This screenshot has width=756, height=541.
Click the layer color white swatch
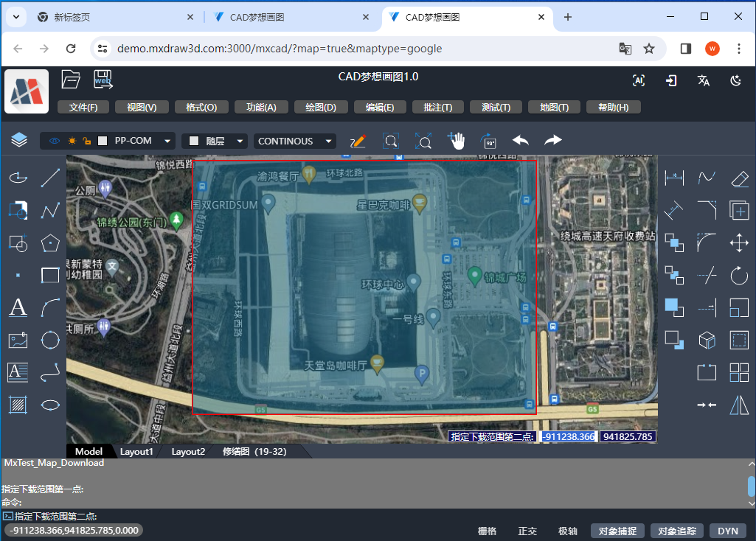tap(103, 141)
